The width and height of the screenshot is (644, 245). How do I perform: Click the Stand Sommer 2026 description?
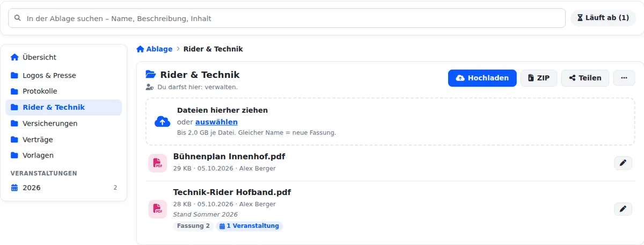point(205,214)
